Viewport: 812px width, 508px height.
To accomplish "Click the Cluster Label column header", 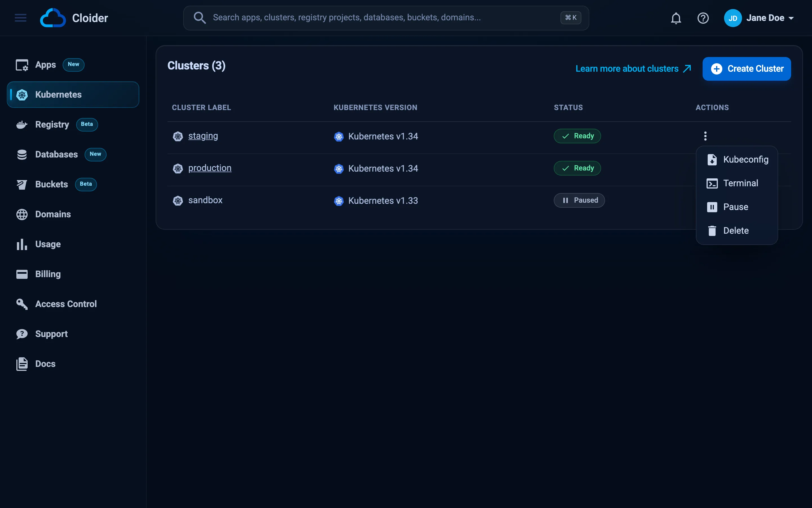I will coord(201,108).
